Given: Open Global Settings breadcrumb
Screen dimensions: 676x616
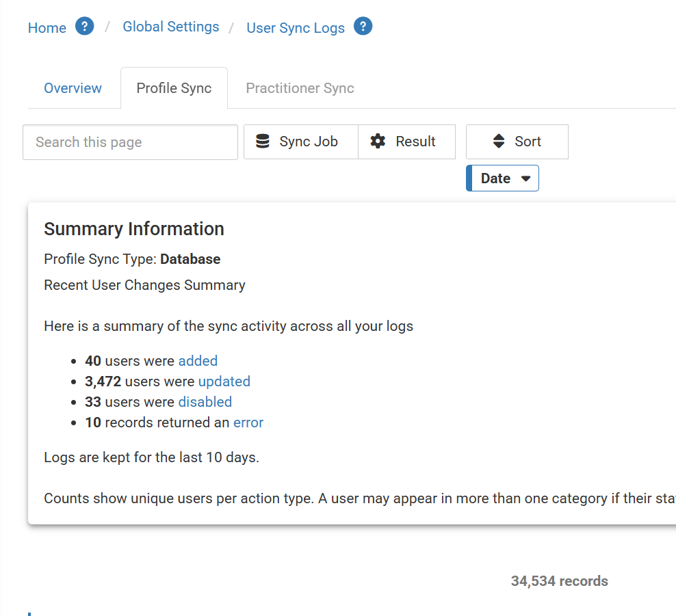Looking at the screenshot, I should pos(171,27).
